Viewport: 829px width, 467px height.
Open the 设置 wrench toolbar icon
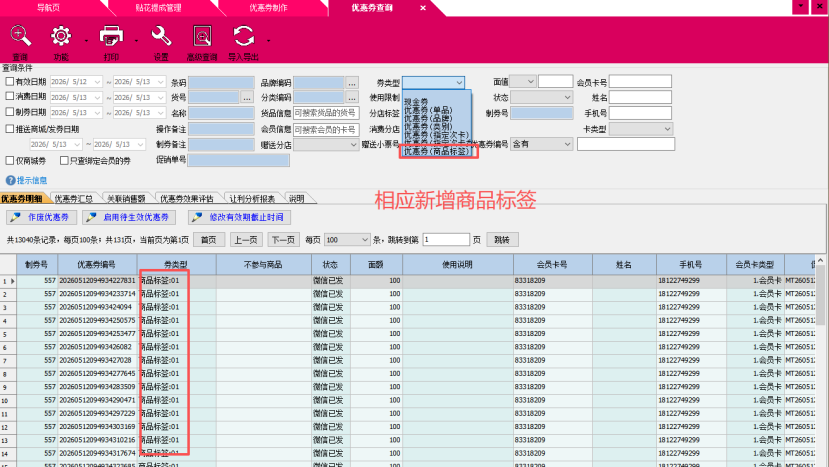pyautogui.click(x=161, y=36)
